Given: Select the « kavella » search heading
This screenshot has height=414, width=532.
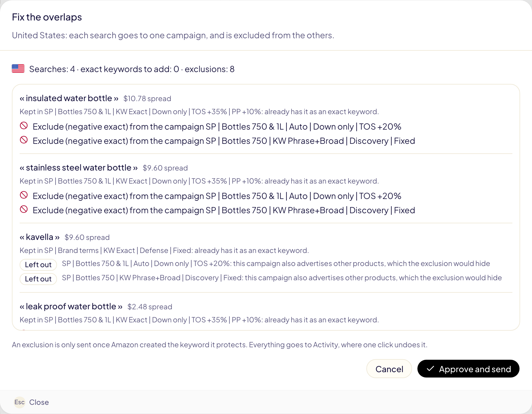Looking at the screenshot, I should (40, 237).
